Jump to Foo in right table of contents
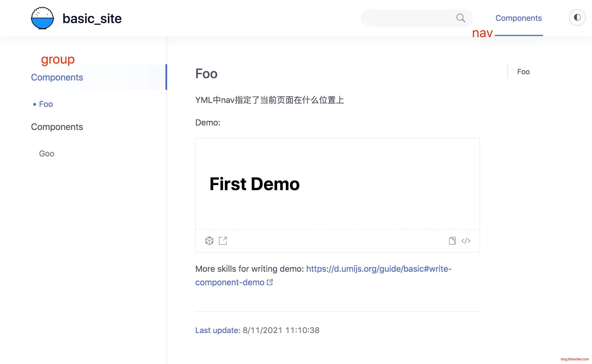The image size is (592, 364). (x=523, y=72)
